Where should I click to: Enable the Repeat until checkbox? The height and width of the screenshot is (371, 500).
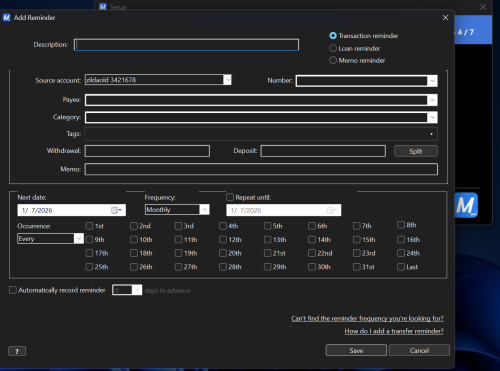[230, 197]
